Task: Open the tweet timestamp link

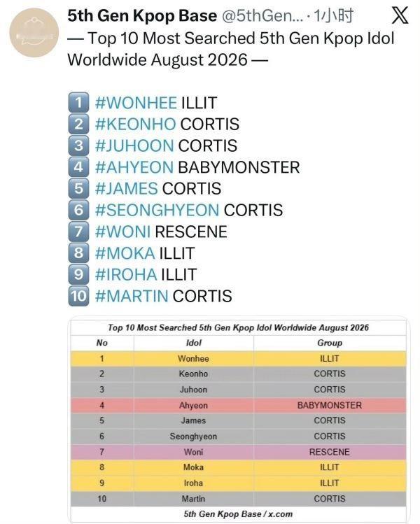Action: click(x=334, y=15)
